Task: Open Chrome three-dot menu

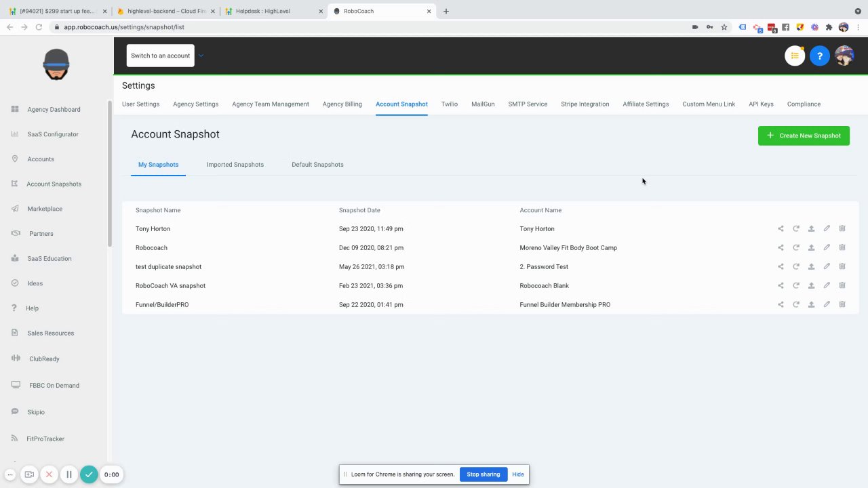Action: [x=858, y=27]
